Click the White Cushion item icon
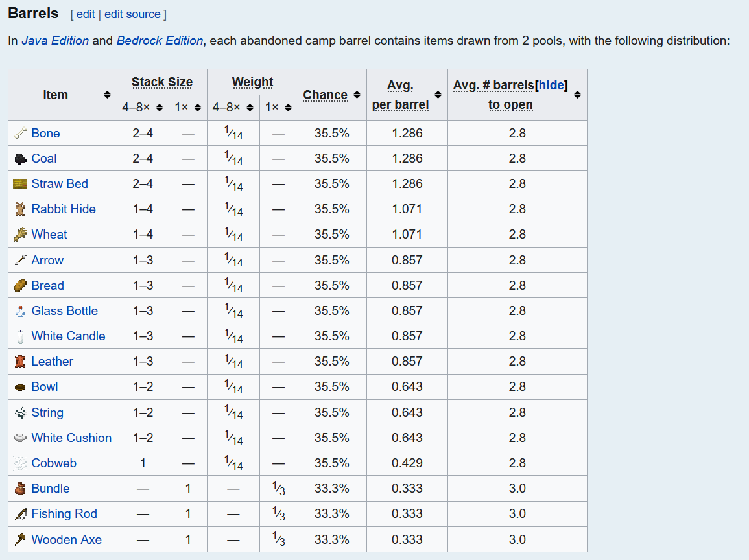This screenshot has width=749, height=560. click(x=20, y=437)
